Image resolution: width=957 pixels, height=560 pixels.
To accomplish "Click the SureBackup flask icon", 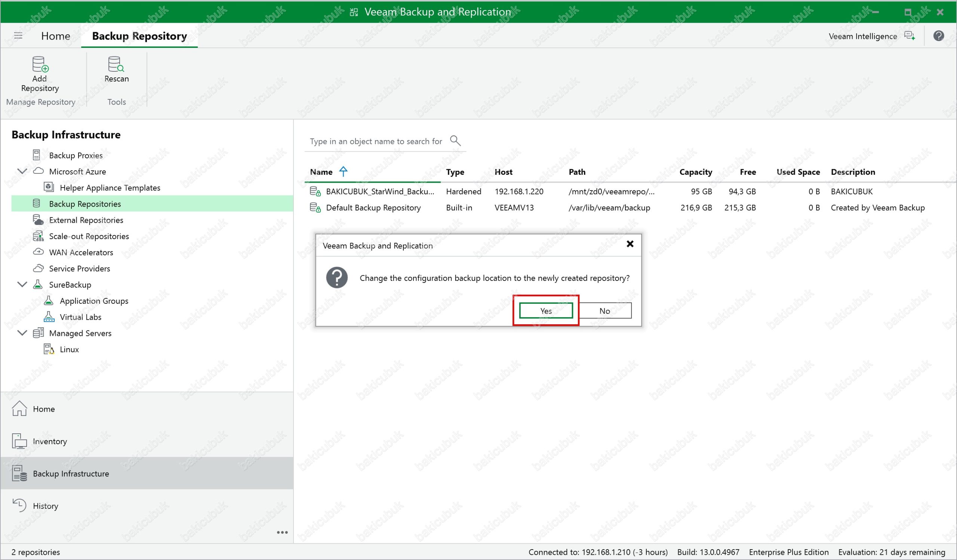I will (x=38, y=284).
